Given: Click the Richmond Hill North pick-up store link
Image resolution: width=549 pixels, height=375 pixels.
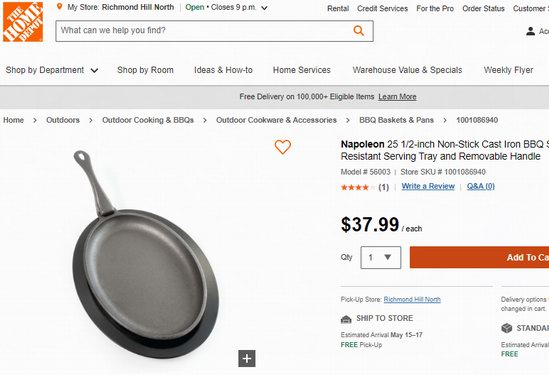Looking at the screenshot, I should (412, 299).
